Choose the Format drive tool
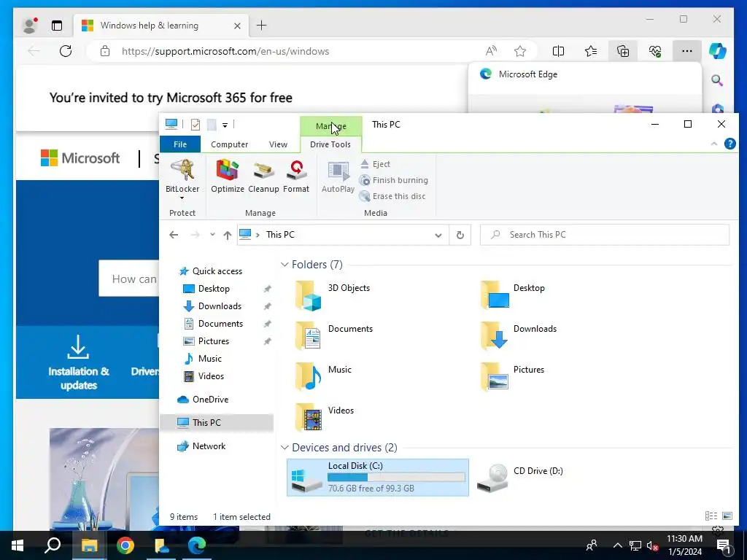 [296, 176]
